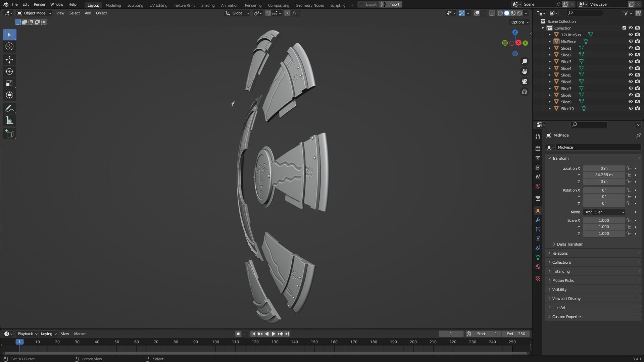The height and width of the screenshot is (362, 644).
Task: Open the Texture properties tab
Action: tap(538, 279)
